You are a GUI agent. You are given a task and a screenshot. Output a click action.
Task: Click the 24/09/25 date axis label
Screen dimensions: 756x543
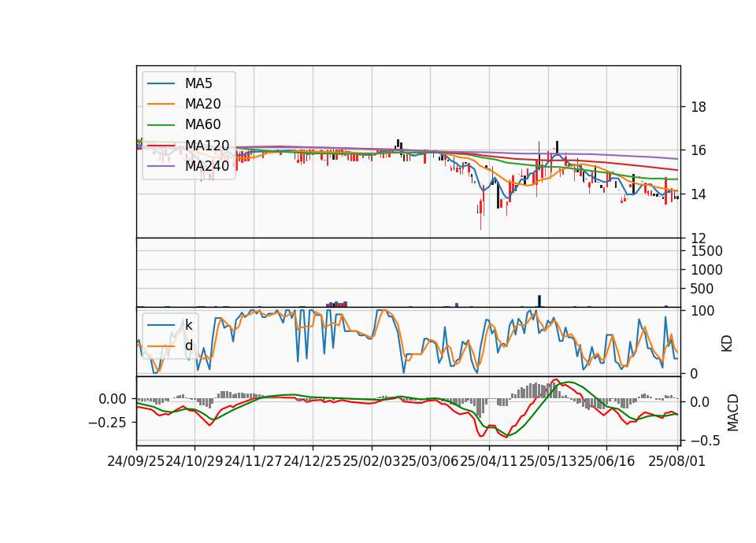[136, 461]
